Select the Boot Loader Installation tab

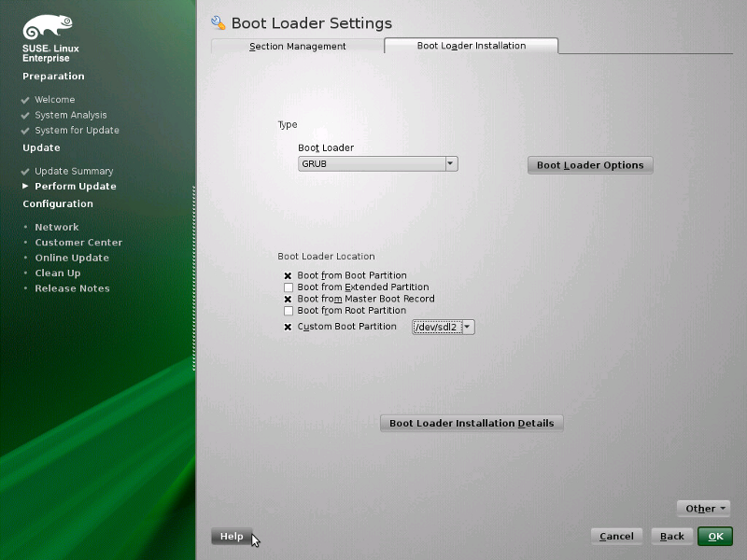[x=471, y=46]
